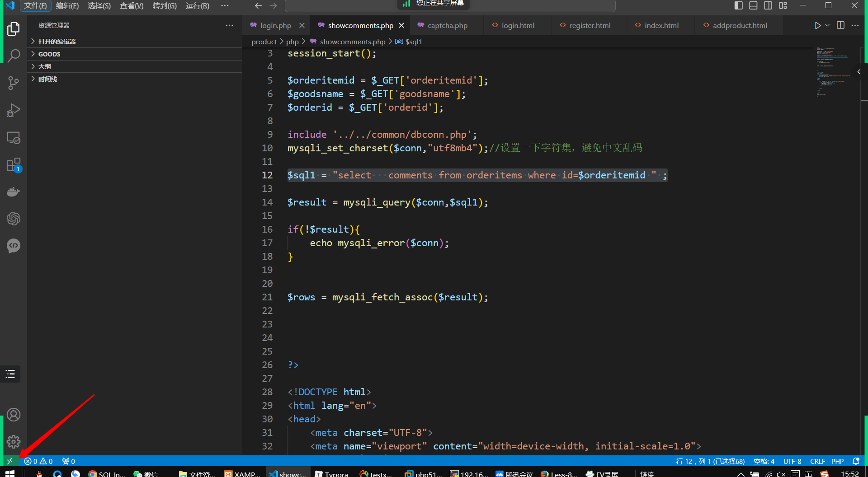Open the File menu
The image size is (868, 477).
tap(35, 6)
